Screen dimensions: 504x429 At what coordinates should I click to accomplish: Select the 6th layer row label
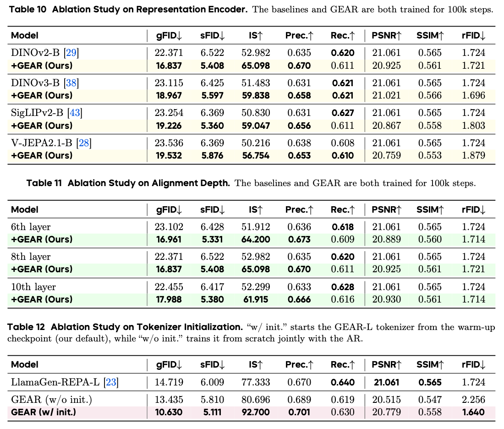(31, 227)
